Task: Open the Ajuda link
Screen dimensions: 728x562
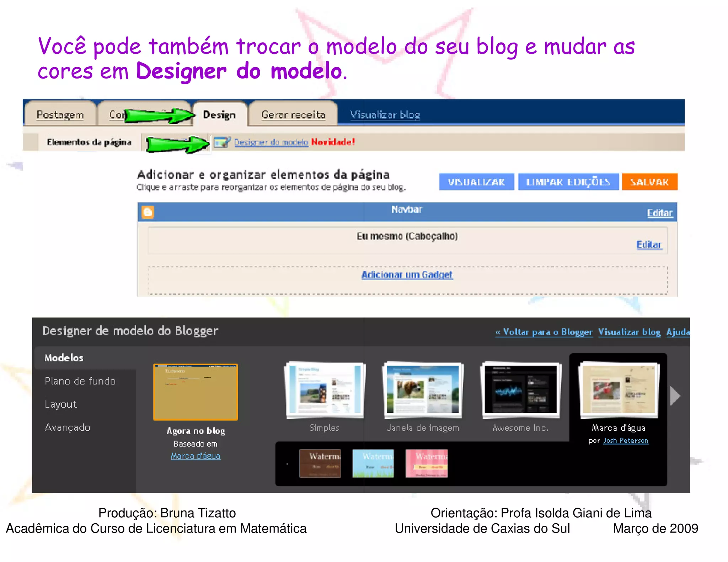Action: [678, 332]
